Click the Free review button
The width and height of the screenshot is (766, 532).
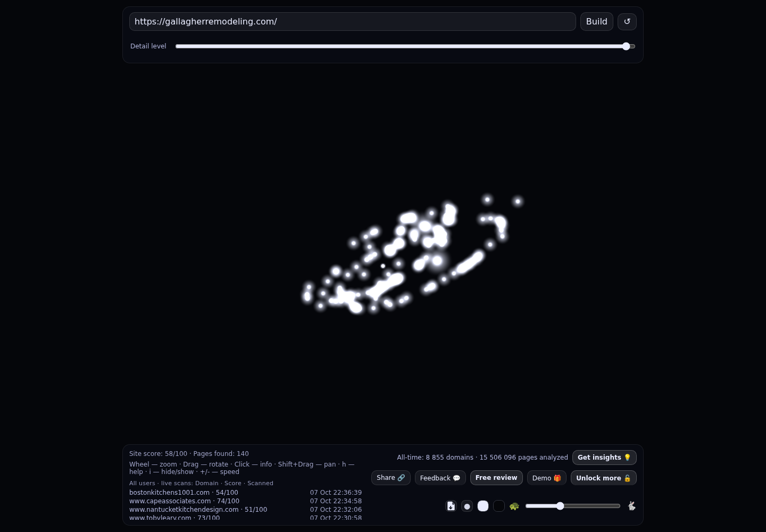[496, 478]
